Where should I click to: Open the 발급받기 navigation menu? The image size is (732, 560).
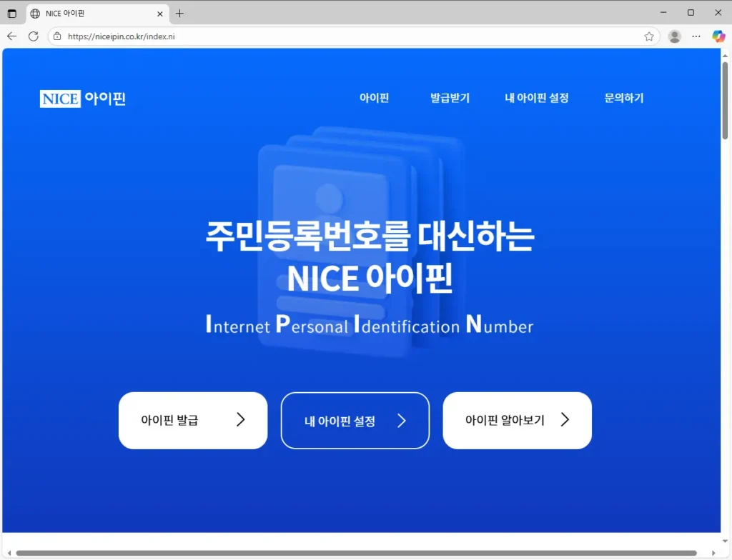pos(450,98)
